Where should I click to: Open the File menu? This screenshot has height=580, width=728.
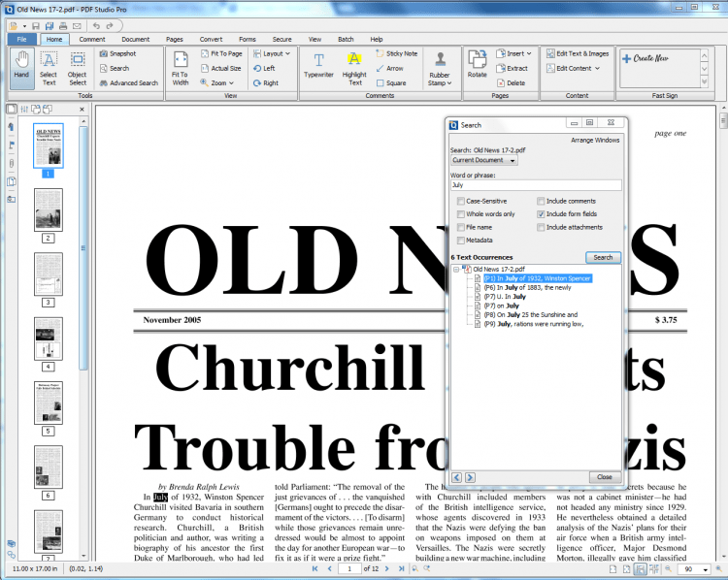(21, 39)
